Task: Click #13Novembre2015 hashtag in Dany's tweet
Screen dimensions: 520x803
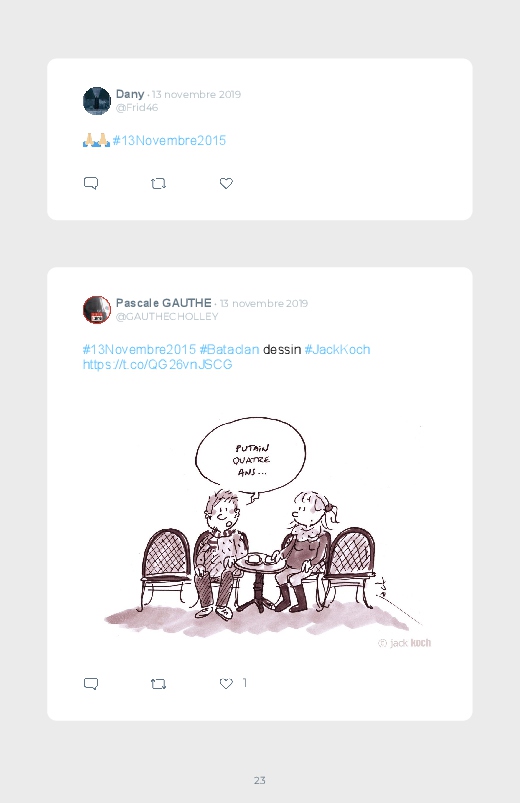Action: click(169, 140)
